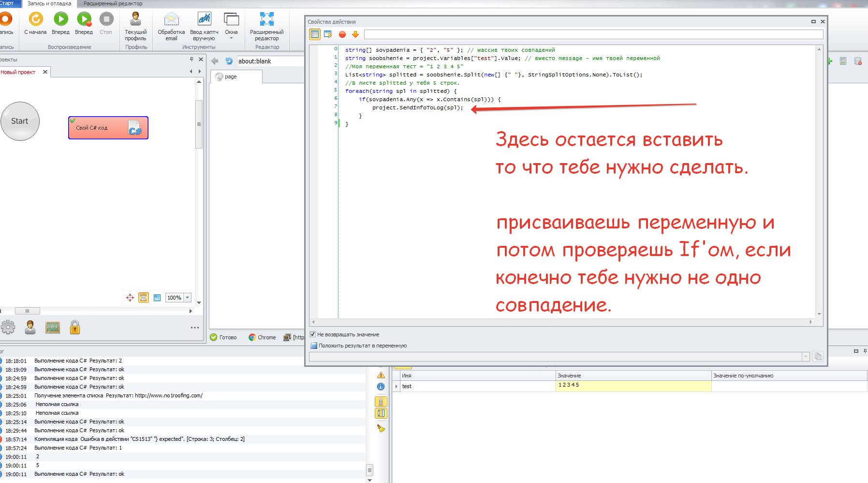The height and width of the screenshot is (483, 868).
Task: Open project settings gear icon
Action: pos(8,328)
